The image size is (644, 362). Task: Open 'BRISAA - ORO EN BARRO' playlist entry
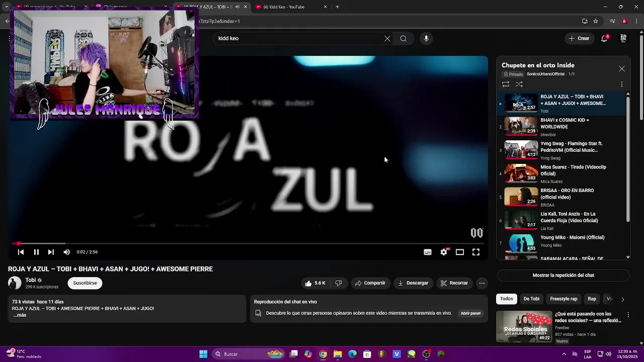[x=561, y=198]
